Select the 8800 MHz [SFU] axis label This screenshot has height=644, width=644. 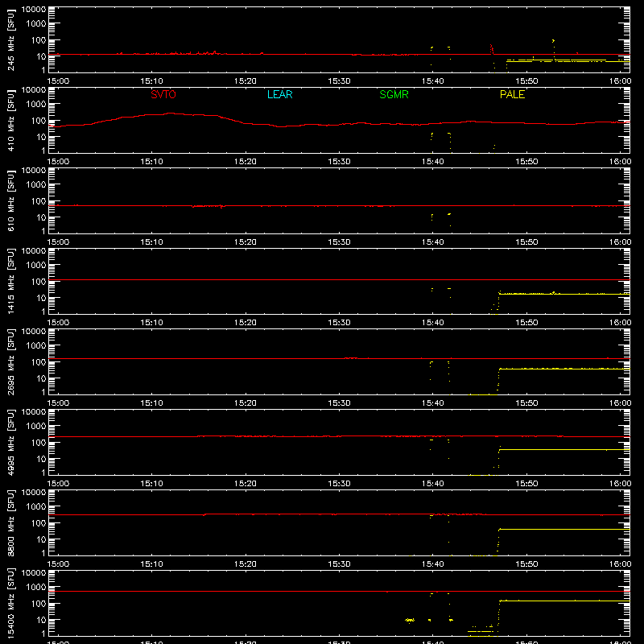tap(11, 523)
